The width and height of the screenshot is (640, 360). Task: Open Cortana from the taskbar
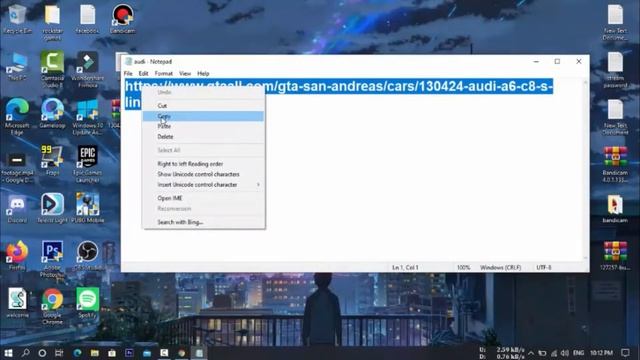pyautogui.click(x=42, y=353)
